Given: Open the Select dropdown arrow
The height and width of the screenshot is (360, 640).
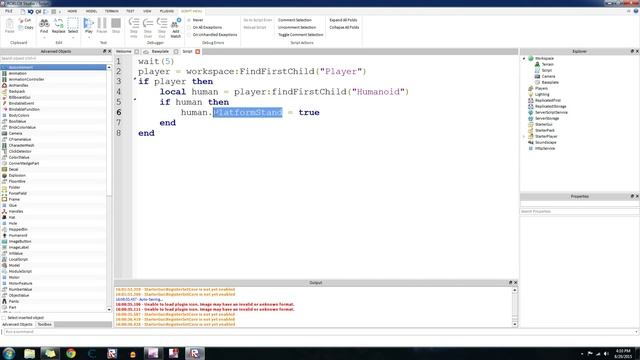Looking at the screenshot, I should click(73, 38).
